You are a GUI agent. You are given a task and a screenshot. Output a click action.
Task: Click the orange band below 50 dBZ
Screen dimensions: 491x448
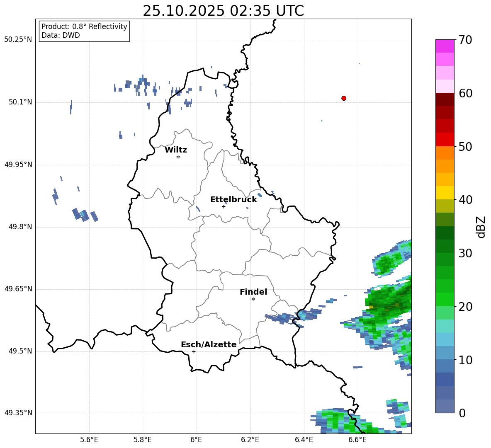point(445,153)
